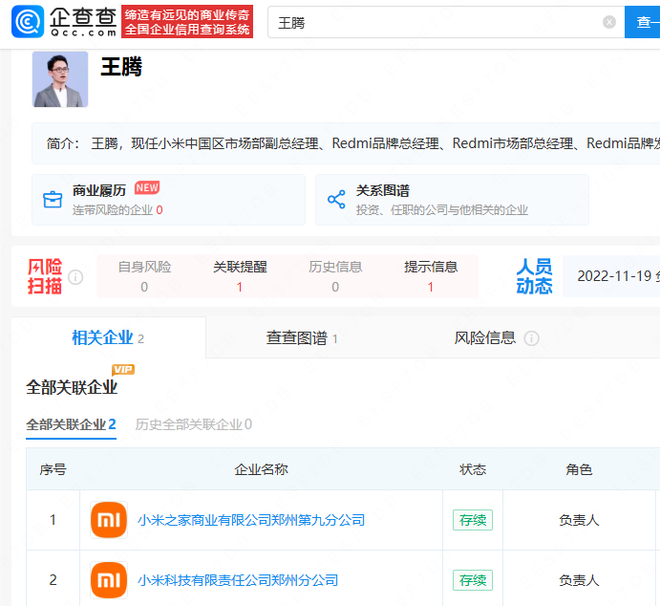The height and width of the screenshot is (606, 660).
Task: Click Xiaomi logo of 小米科技有限责任公司
Action: point(108,580)
